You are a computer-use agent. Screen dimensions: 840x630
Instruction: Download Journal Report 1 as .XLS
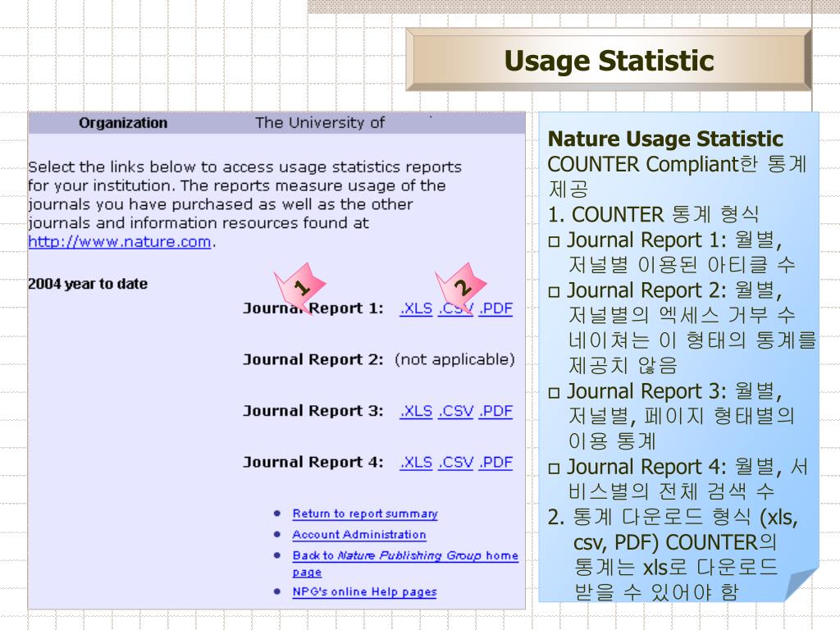(x=416, y=308)
